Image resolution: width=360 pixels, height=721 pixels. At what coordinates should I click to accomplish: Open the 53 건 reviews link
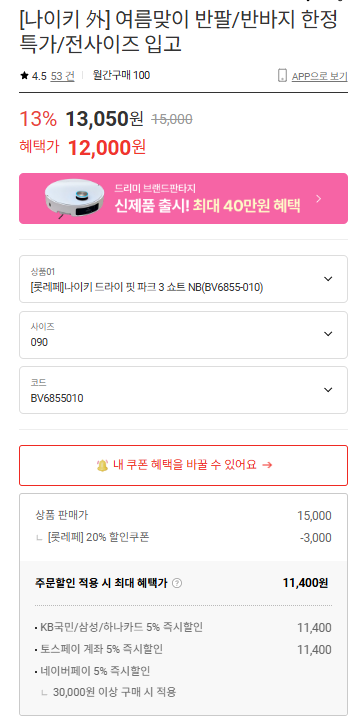pos(63,76)
